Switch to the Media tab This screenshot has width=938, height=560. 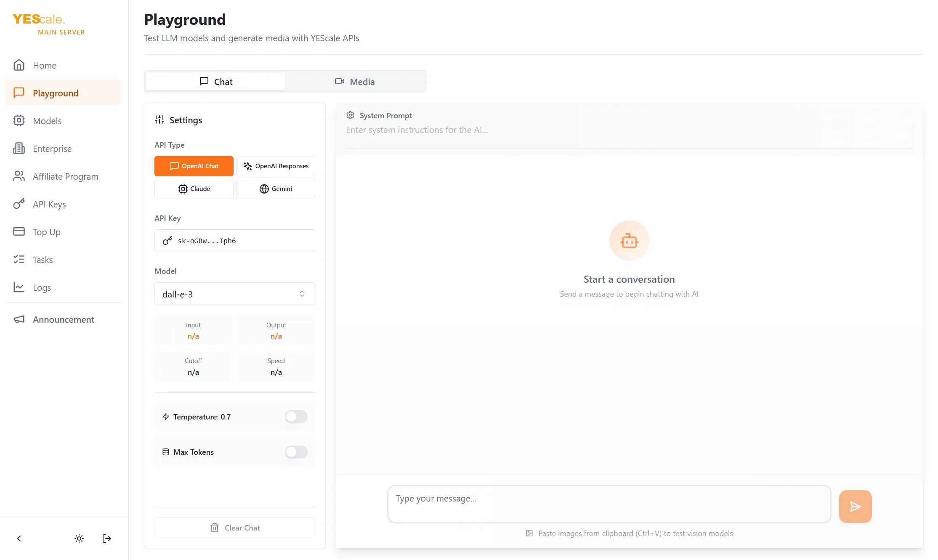coord(355,82)
